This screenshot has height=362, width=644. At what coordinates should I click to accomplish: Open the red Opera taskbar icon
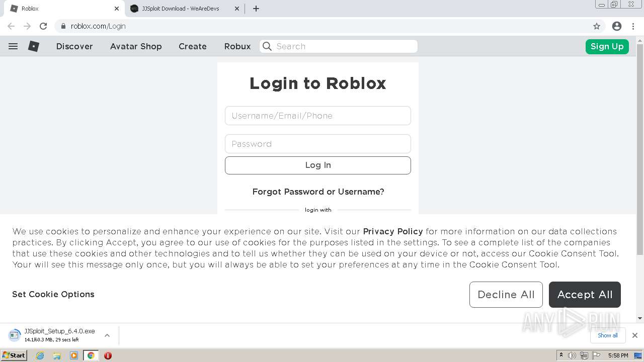(108, 355)
